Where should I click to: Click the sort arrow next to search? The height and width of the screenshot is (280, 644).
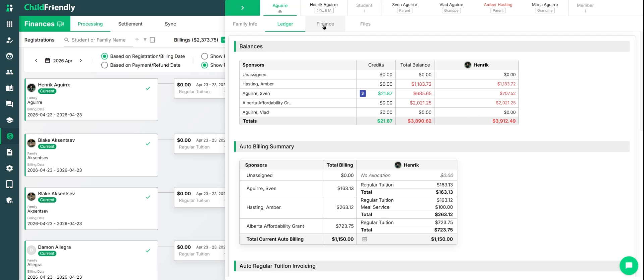(x=137, y=40)
